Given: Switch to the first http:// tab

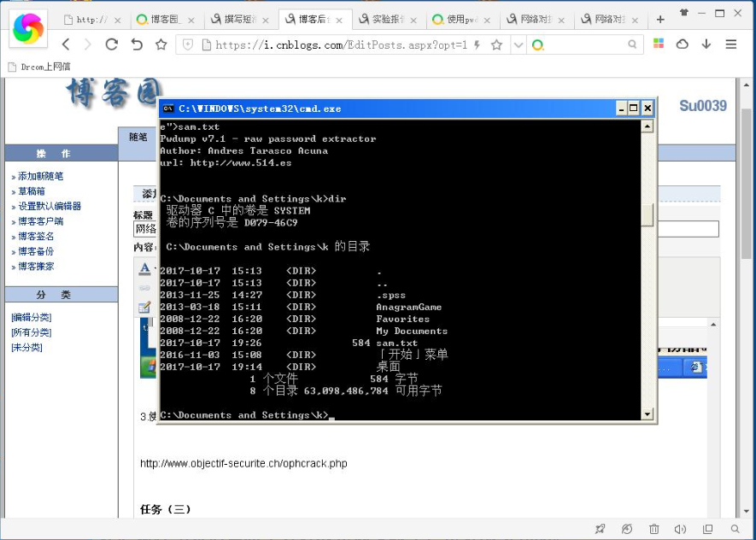Looking at the screenshot, I should 92,20.
